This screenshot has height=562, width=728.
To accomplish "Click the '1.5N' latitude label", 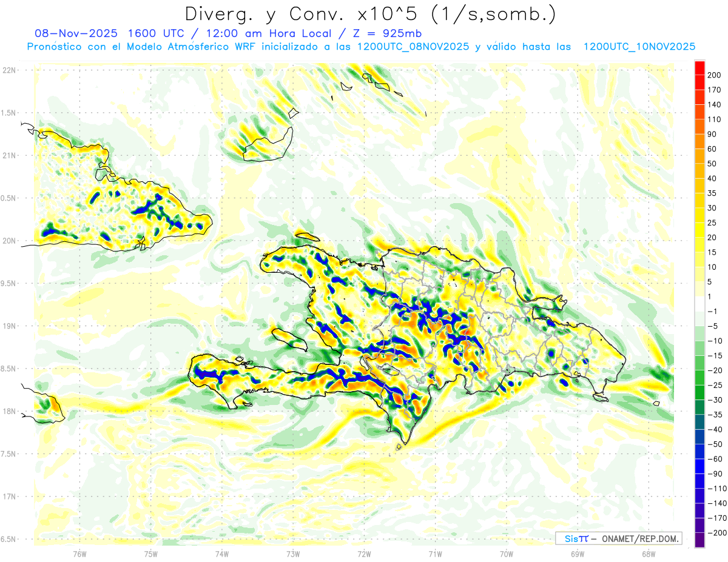I will [8, 113].
